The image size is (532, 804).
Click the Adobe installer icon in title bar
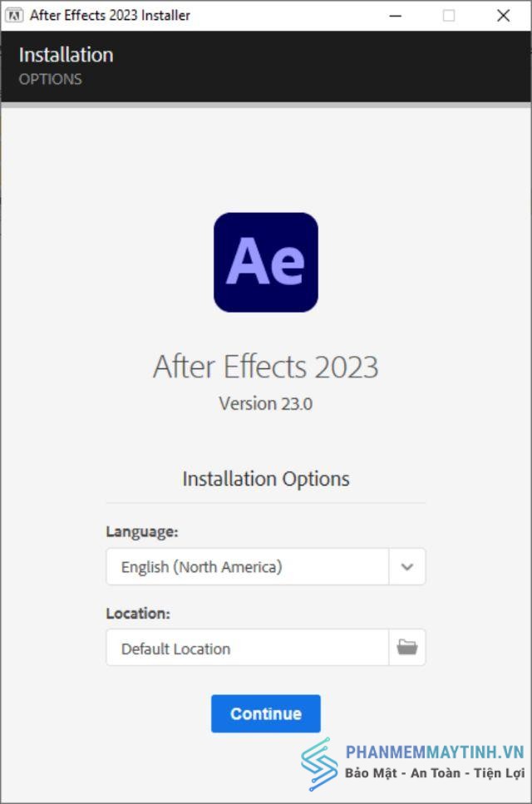(x=14, y=16)
